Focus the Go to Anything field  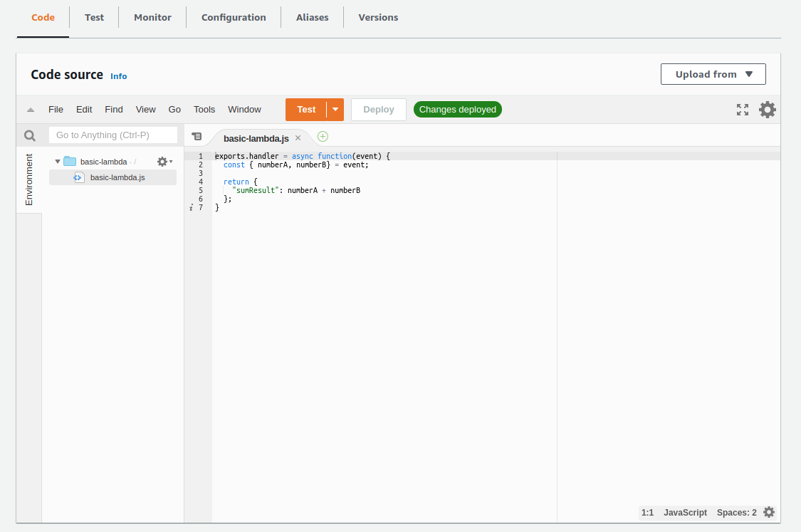[113, 135]
